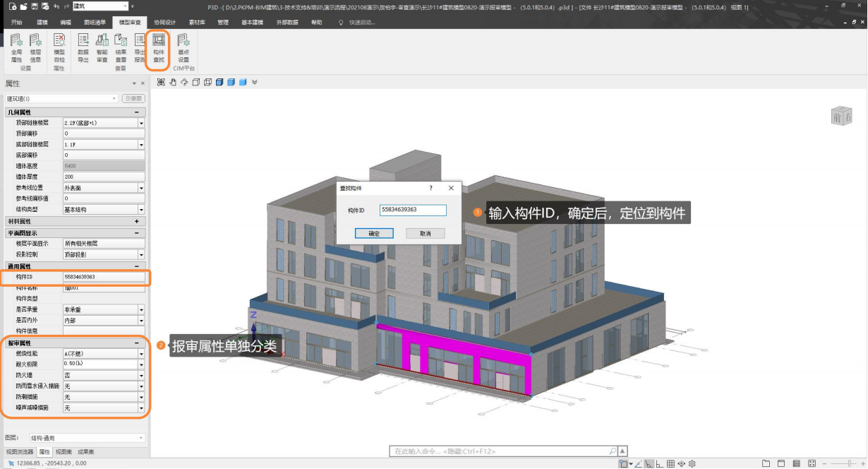868x469 pixels.
Task: Switch to the 协同设计 ribbon tab
Action: (x=165, y=22)
